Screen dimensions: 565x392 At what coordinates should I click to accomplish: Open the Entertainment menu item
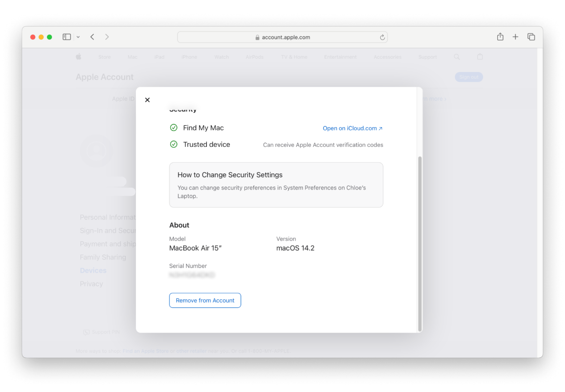pyautogui.click(x=340, y=57)
